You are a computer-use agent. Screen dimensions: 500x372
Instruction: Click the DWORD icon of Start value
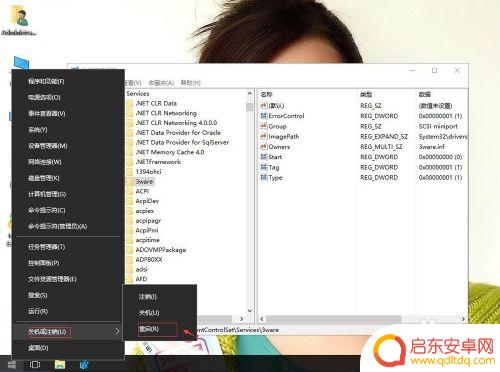click(x=264, y=157)
